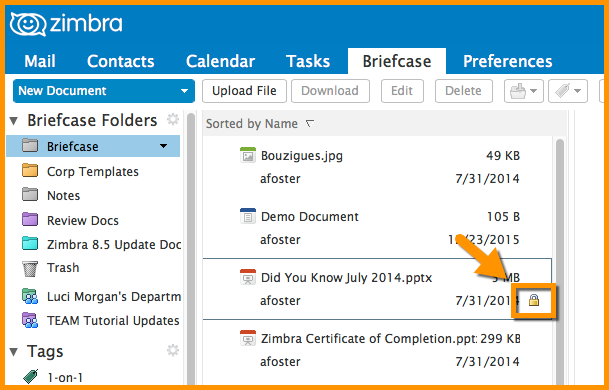Click the Zimbra Certificate presentation file icon

(x=248, y=338)
